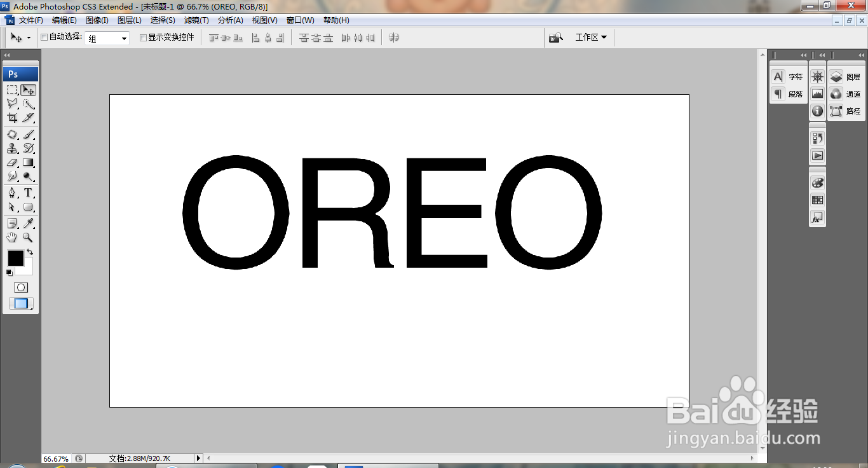Open the 组 auto-select dropdown
This screenshot has width=868, height=468.
107,38
